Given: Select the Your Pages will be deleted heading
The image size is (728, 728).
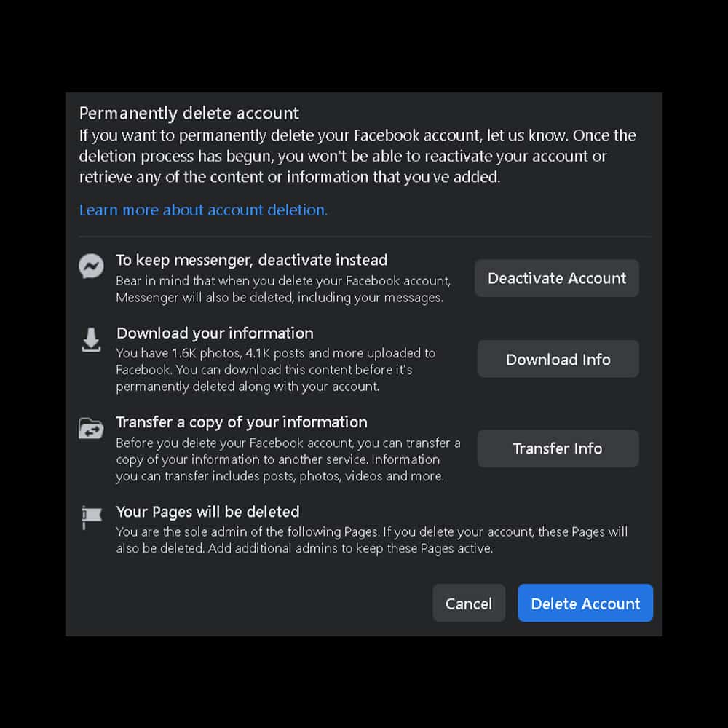Looking at the screenshot, I should 208,512.
